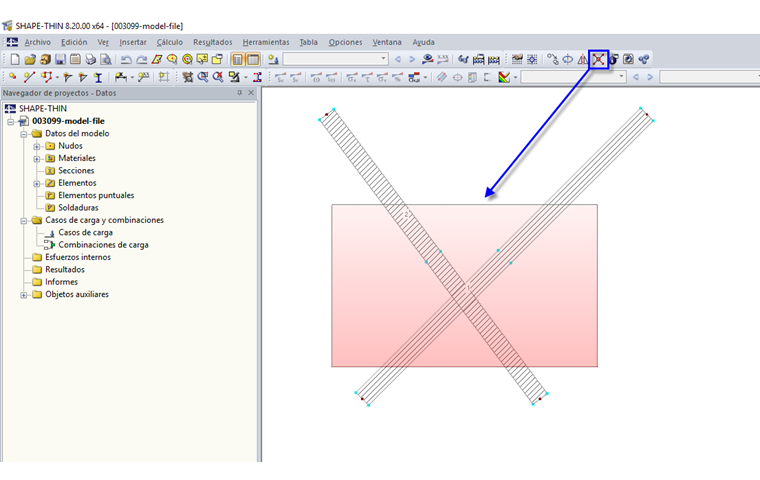Screen dimensions: 760x480
Task: Select the node tool, first icon of lower toolbar
Action: pos(13,77)
